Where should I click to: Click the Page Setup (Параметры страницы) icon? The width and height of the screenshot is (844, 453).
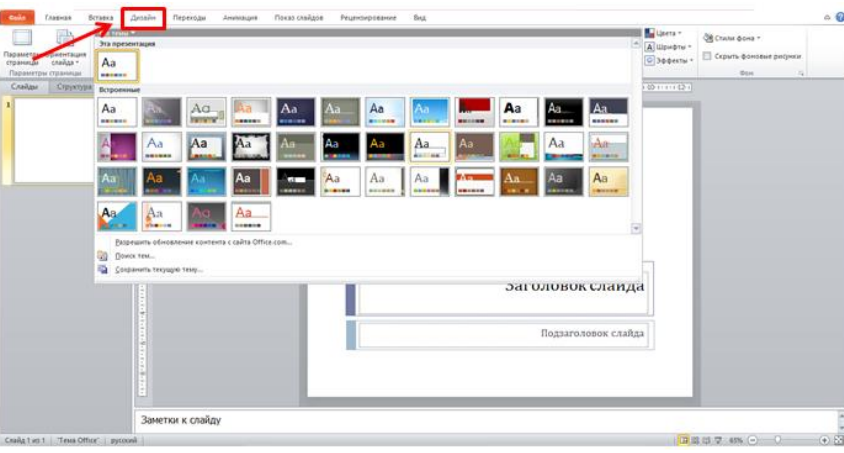pos(19,44)
